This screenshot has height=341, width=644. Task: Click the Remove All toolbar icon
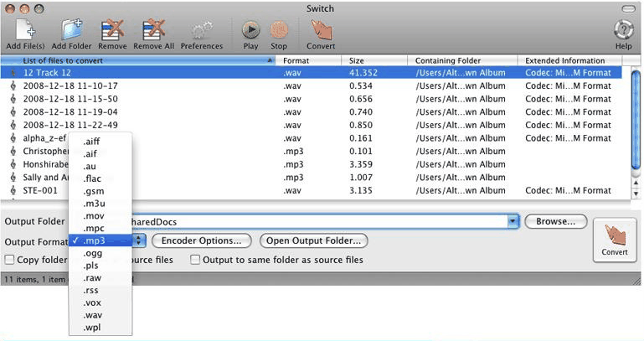[x=153, y=30]
